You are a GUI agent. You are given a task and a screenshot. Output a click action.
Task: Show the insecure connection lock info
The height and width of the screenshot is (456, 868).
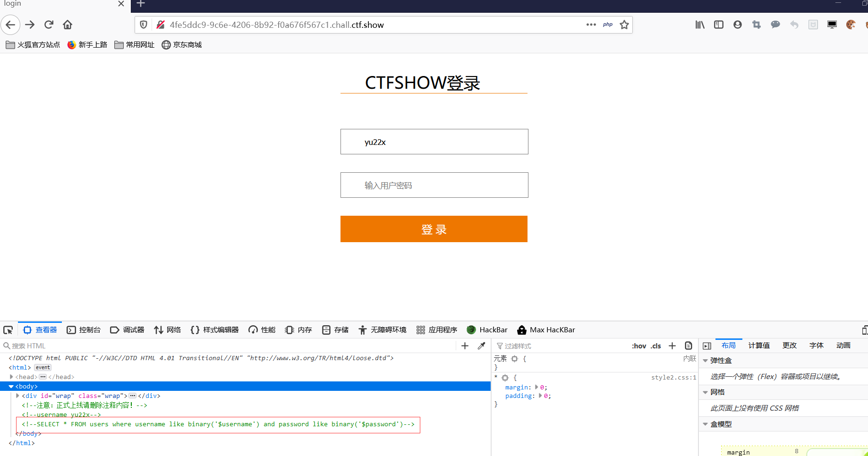point(160,25)
